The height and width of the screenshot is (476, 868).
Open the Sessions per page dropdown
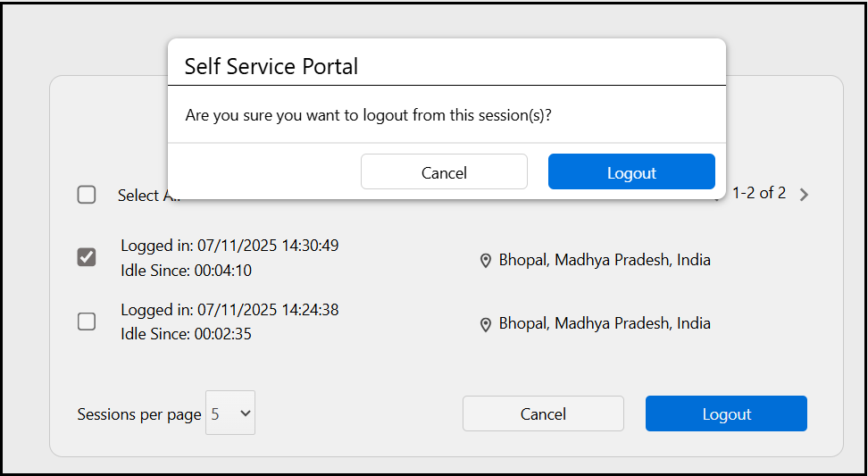pyautogui.click(x=230, y=413)
